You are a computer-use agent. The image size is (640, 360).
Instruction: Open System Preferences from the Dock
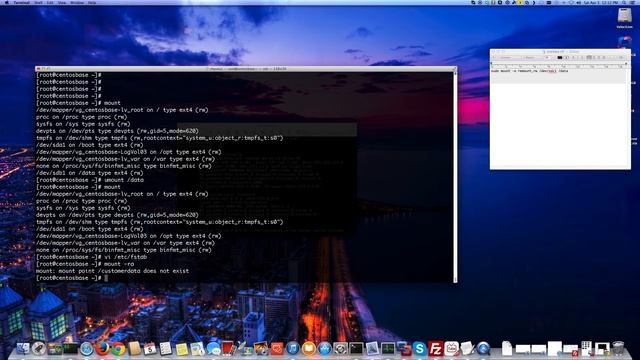point(340,349)
